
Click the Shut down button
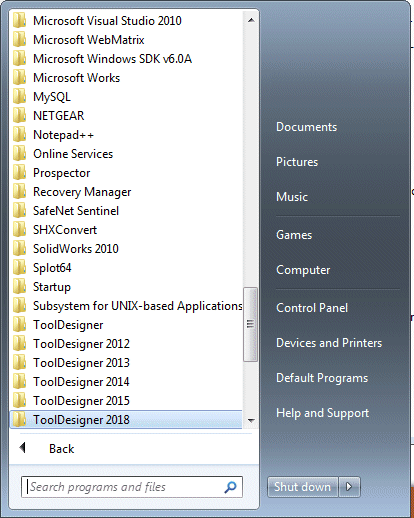(303, 487)
